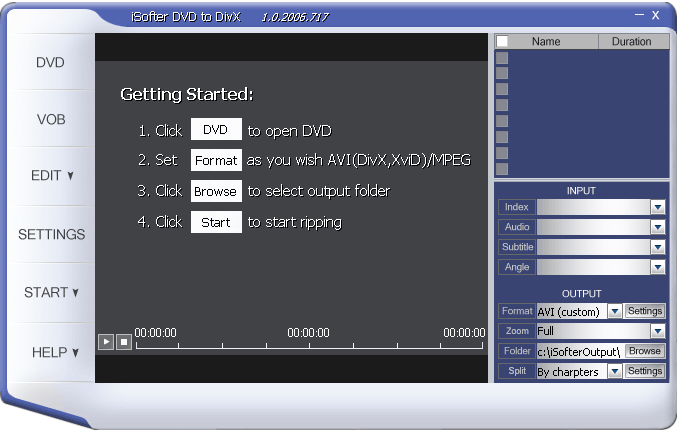Check the second row checkbox in title list
Screen dimensions: 679x430
(x=502, y=73)
